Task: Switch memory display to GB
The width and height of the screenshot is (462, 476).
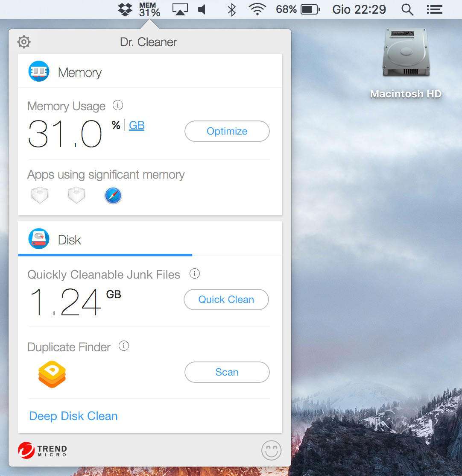Action: coord(137,125)
